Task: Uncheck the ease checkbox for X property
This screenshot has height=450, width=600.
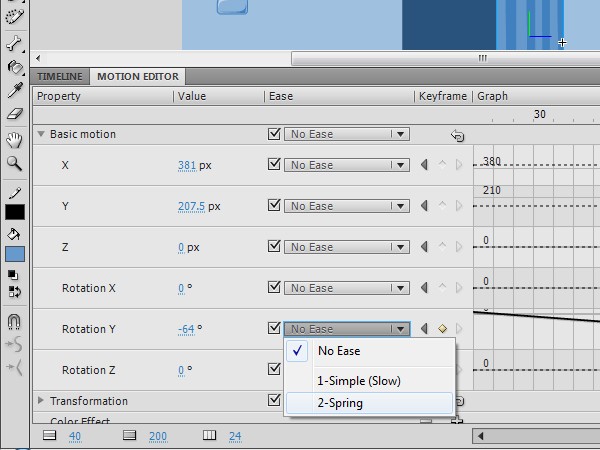Action: tap(275, 165)
